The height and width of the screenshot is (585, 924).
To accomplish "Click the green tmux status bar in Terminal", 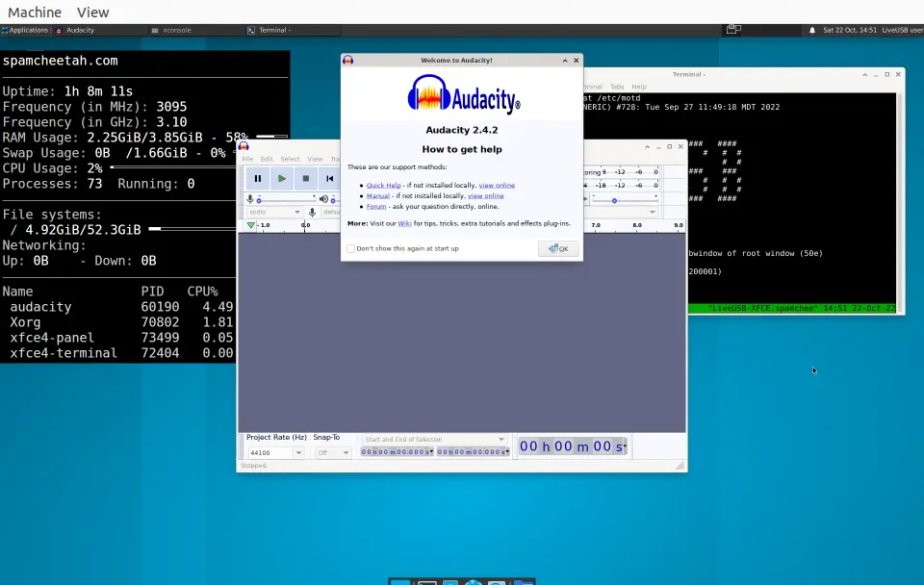I will pos(792,308).
